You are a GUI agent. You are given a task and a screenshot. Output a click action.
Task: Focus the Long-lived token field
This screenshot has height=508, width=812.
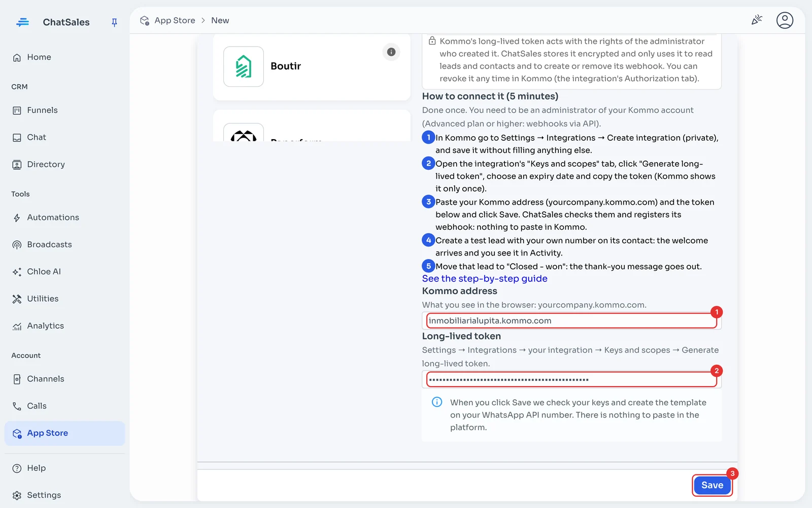point(571,379)
